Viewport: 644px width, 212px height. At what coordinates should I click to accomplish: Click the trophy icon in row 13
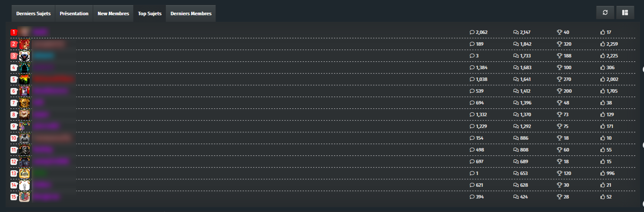(560, 173)
